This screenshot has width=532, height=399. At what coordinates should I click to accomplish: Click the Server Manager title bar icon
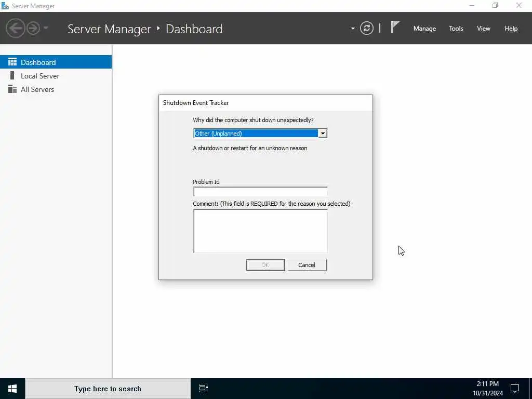click(x=5, y=6)
